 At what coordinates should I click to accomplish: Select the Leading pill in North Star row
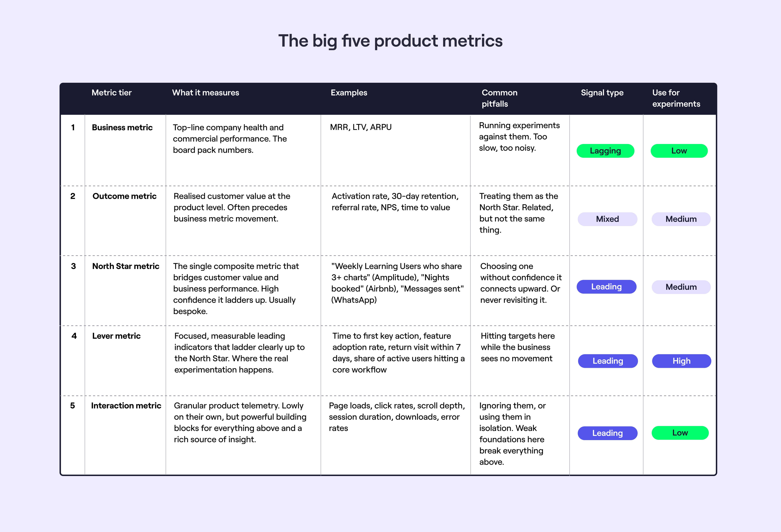pos(606,287)
